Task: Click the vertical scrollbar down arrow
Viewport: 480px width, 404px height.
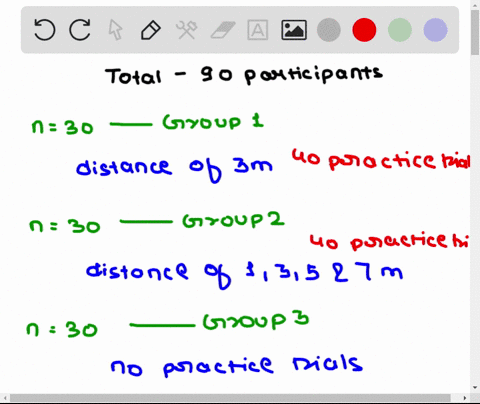Action: (475, 388)
